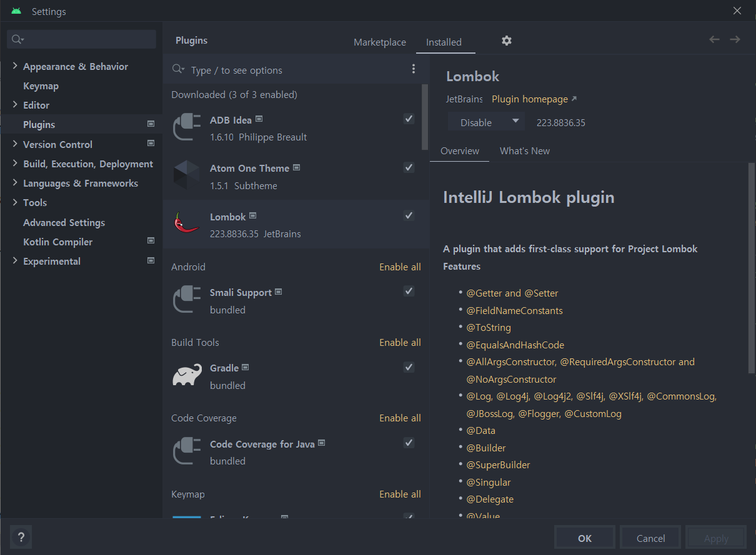Image resolution: width=756 pixels, height=555 pixels.
Task: Select Advanced Settings in the tree
Action: pos(64,222)
